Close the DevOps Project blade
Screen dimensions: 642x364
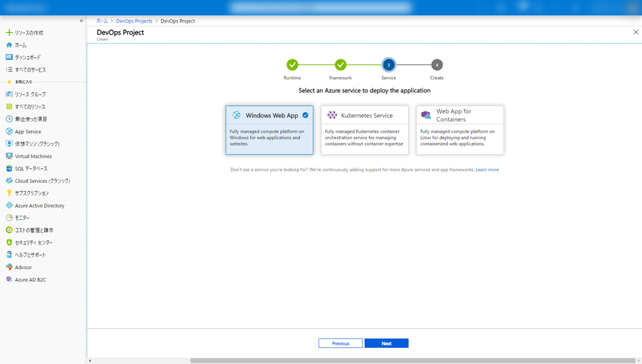636,32
